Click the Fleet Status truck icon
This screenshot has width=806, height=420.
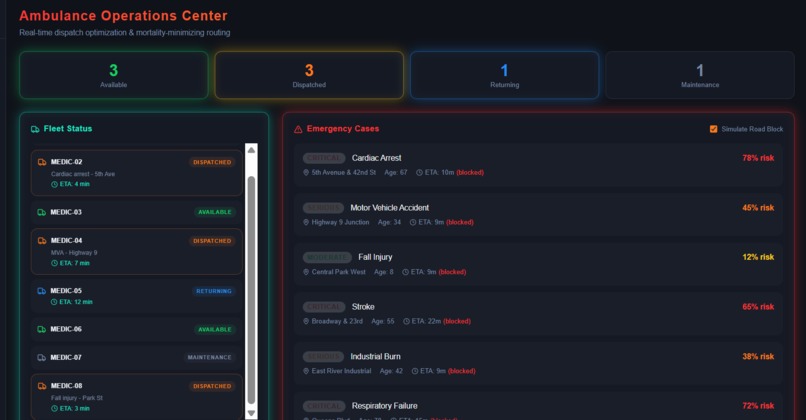coord(35,129)
